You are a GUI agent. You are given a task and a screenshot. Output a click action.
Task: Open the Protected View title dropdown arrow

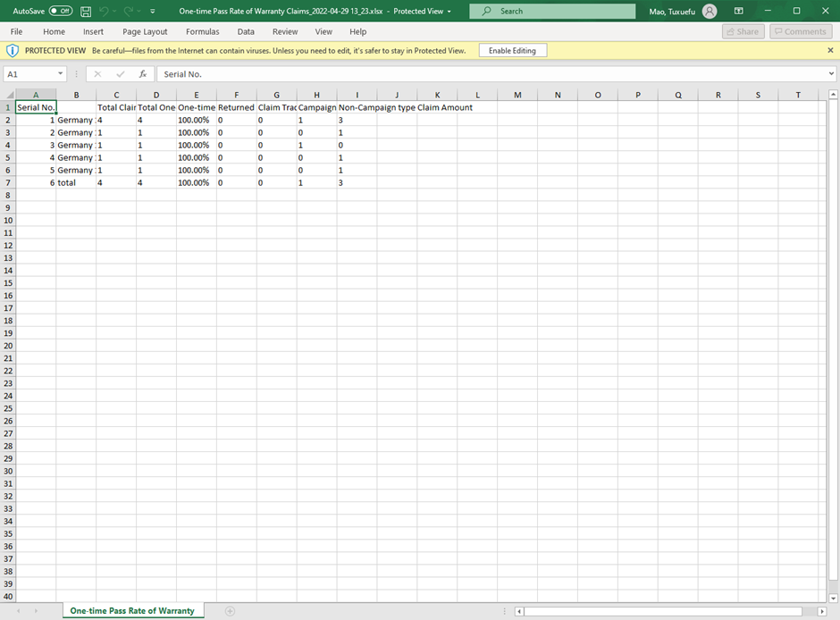pos(449,12)
